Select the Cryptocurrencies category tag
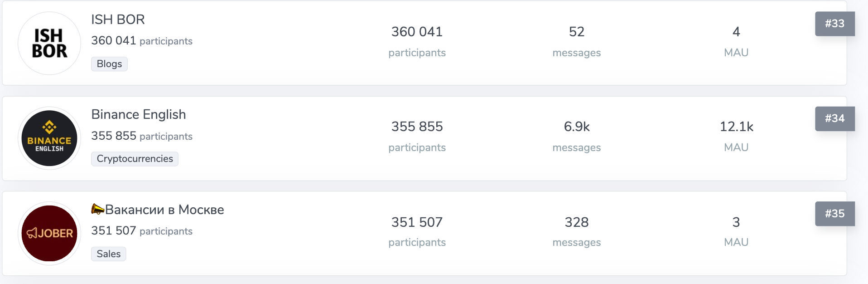The height and width of the screenshot is (284, 868). click(135, 159)
